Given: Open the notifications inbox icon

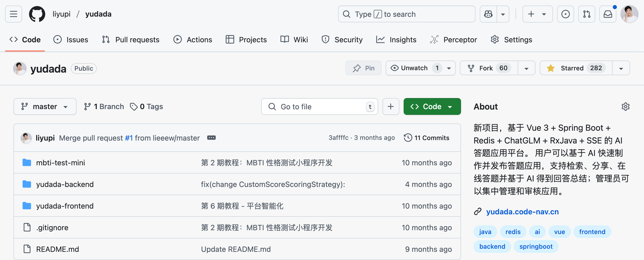Looking at the screenshot, I should (x=608, y=14).
